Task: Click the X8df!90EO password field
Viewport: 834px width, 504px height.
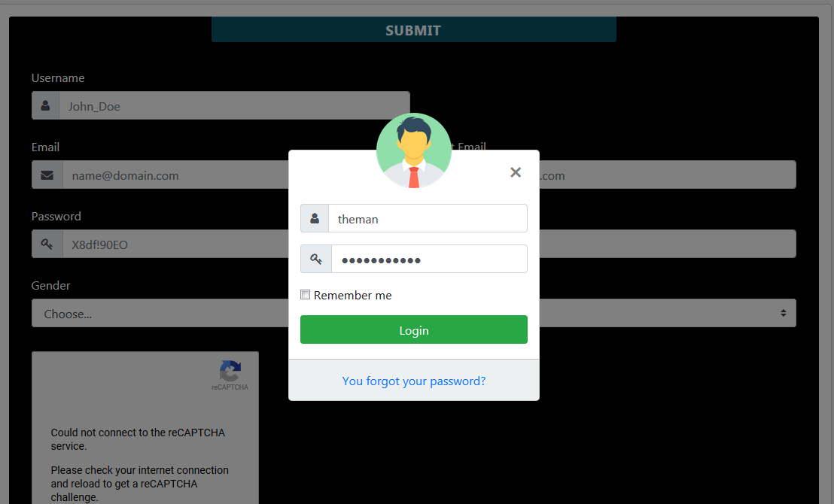Action: point(176,244)
